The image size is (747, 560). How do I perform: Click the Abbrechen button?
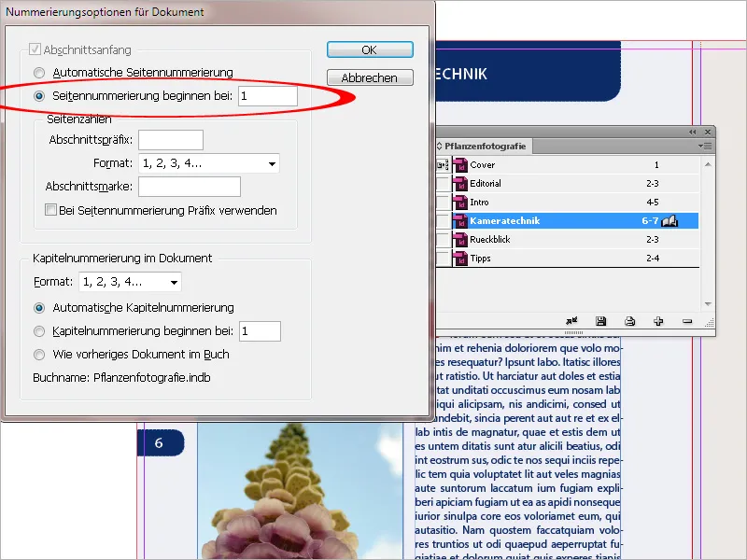coord(370,77)
